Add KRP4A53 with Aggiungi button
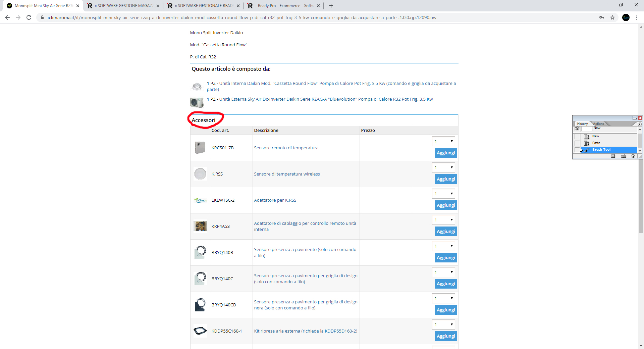The height and width of the screenshot is (349, 644). coord(446,232)
